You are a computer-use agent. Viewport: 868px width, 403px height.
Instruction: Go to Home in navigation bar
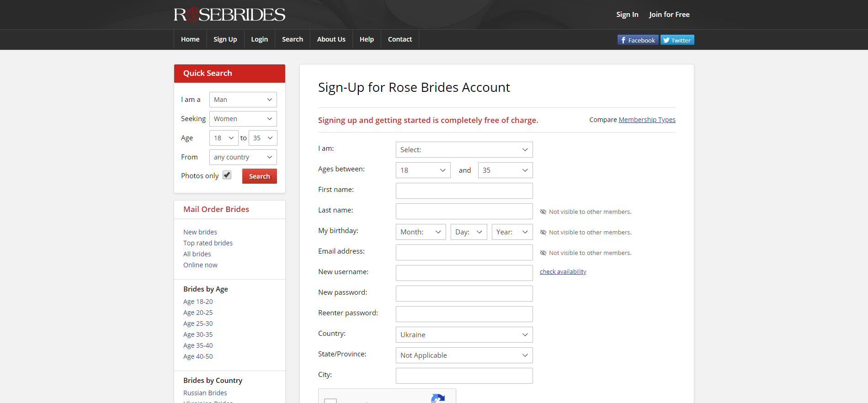[190, 39]
